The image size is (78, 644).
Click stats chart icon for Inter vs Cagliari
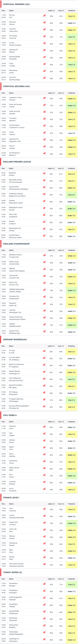pos(44,433)
